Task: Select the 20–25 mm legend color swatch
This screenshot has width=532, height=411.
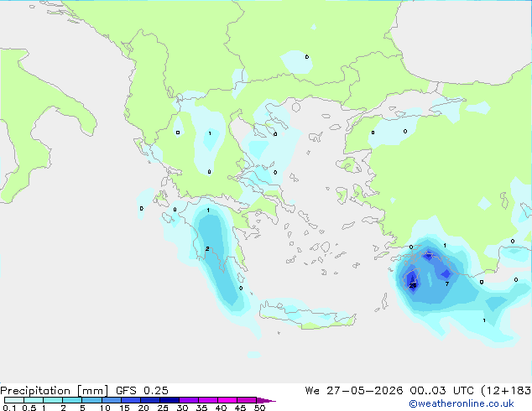Action: [x=150, y=400]
